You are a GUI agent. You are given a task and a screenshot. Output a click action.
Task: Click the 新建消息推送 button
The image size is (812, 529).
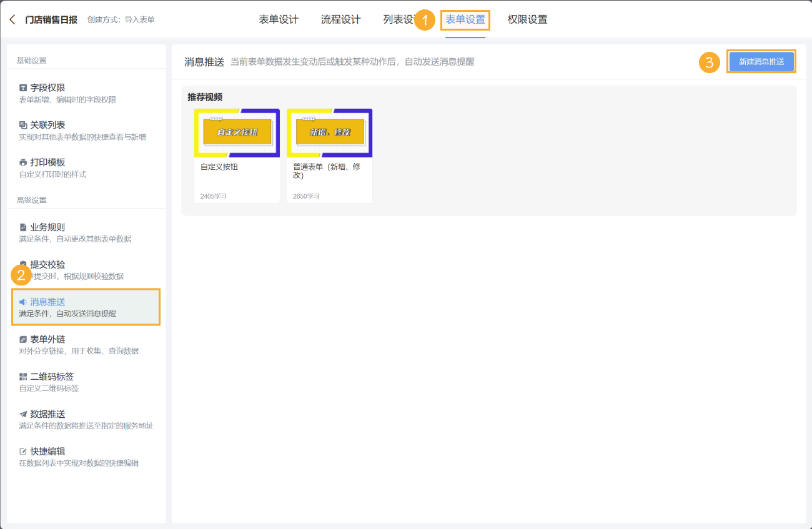(x=761, y=62)
